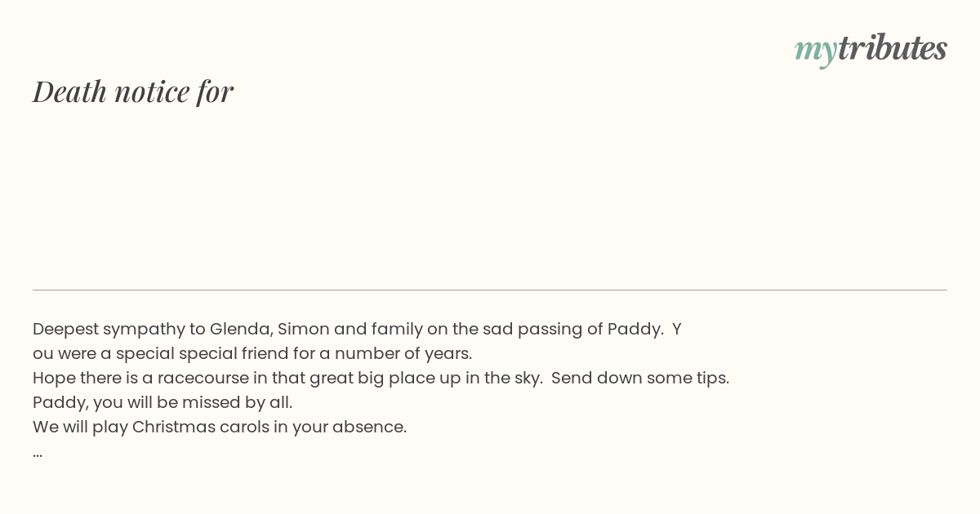This screenshot has width=980, height=514.
Task: Click the horizontal divider line
Action: [x=490, y=290]
